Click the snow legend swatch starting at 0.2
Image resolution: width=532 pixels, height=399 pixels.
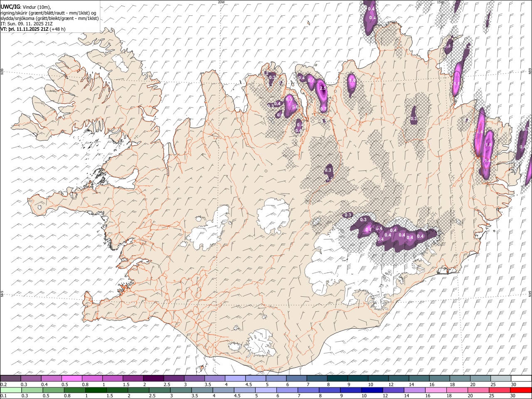(10, 379)
